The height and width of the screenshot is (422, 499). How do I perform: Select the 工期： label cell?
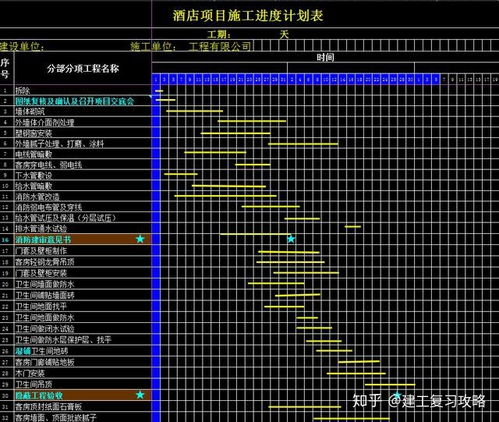[219, 34]
